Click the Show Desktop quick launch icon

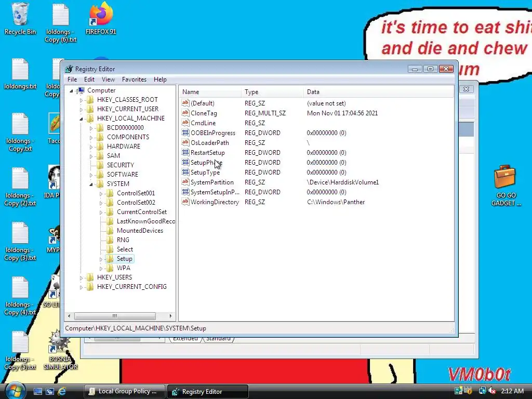pos(37,391)
